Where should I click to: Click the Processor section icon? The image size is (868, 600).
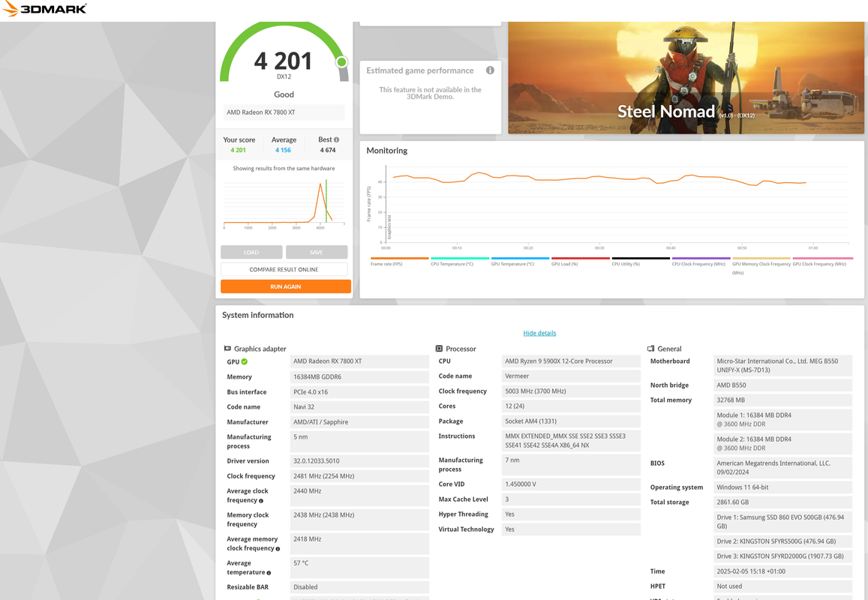pos(439,349)
